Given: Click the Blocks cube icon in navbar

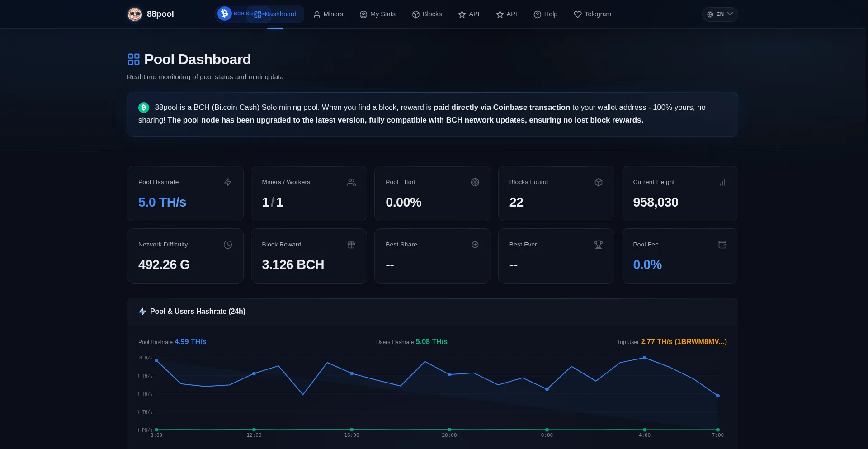Looking at the screenshot, I should pos(416,14).
